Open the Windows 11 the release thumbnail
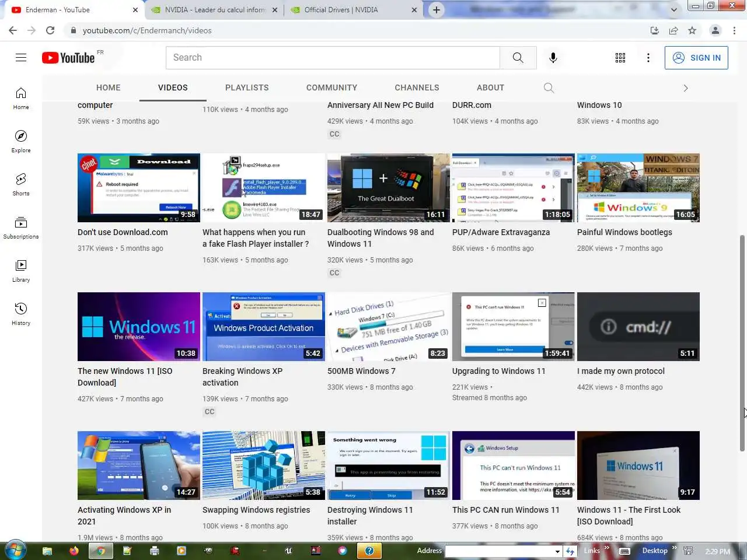This screenshot has height=560, width=747. [139, 327]
